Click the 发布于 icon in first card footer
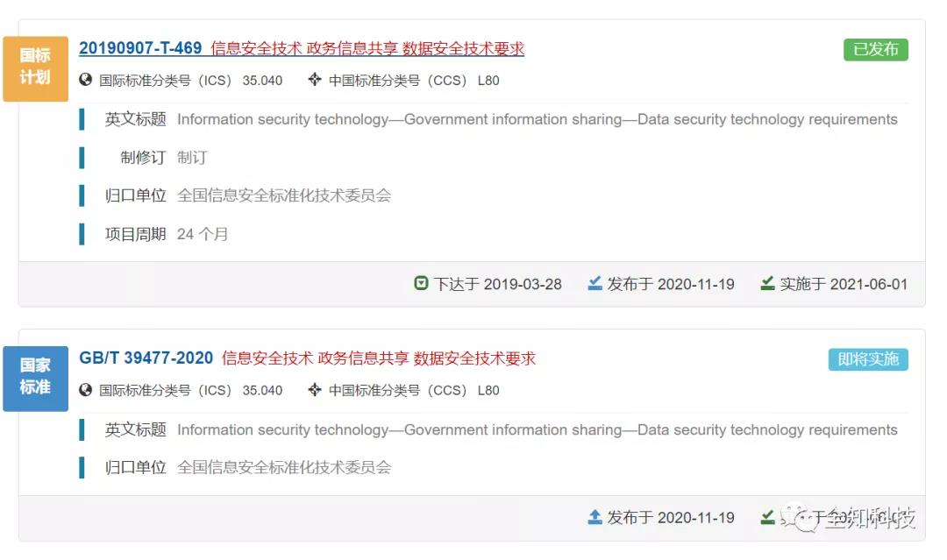 pos(595,283)
